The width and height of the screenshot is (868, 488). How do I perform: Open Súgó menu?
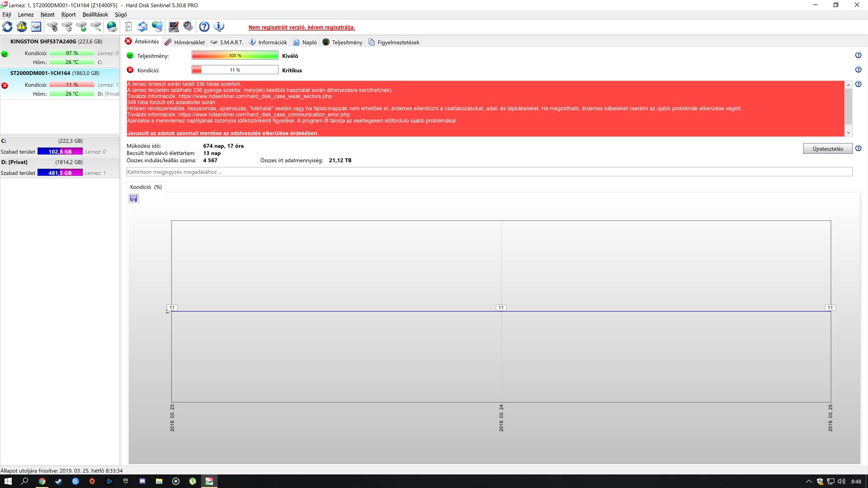(121, 15)
